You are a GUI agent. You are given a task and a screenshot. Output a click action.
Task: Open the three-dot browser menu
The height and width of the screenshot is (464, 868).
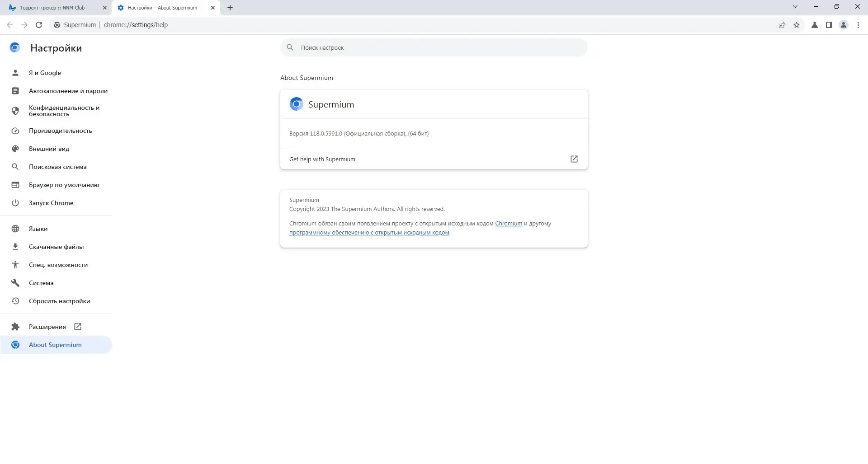click(858, 25)
